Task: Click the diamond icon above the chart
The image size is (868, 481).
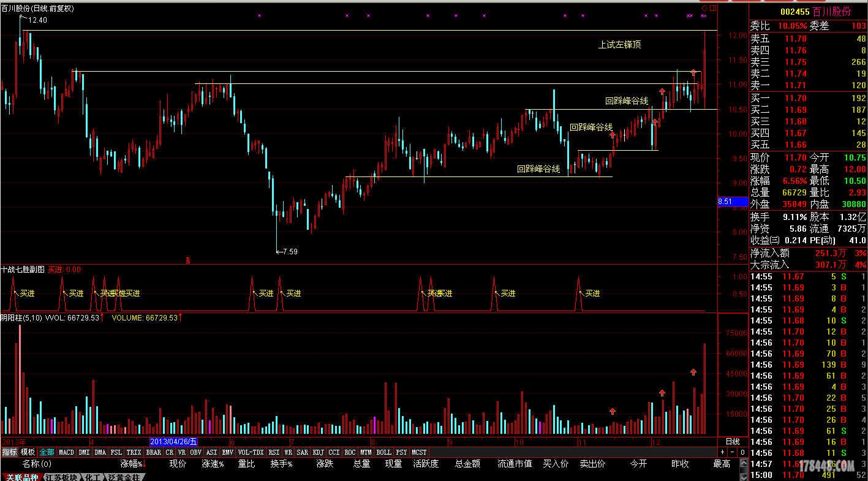Action: (x=704, y=8)
